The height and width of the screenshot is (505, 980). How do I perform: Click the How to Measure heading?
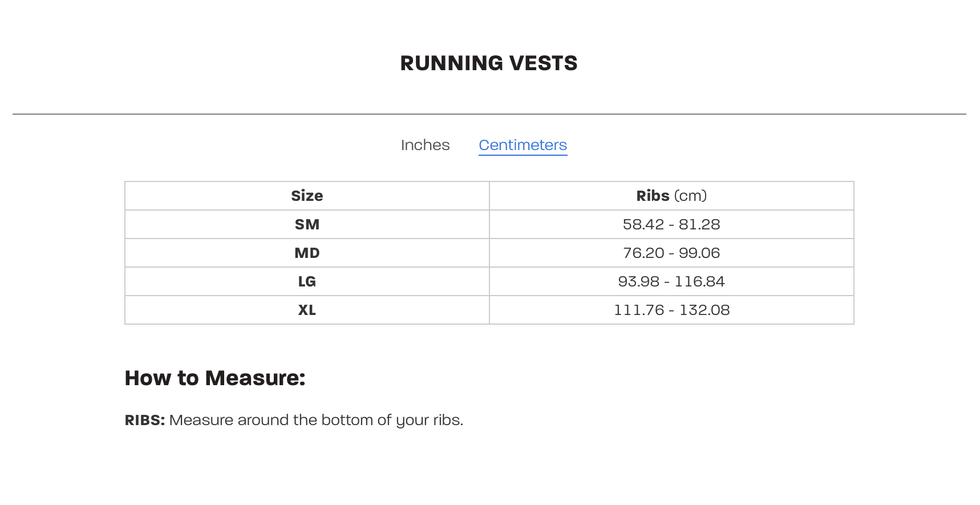pos(215,378)
